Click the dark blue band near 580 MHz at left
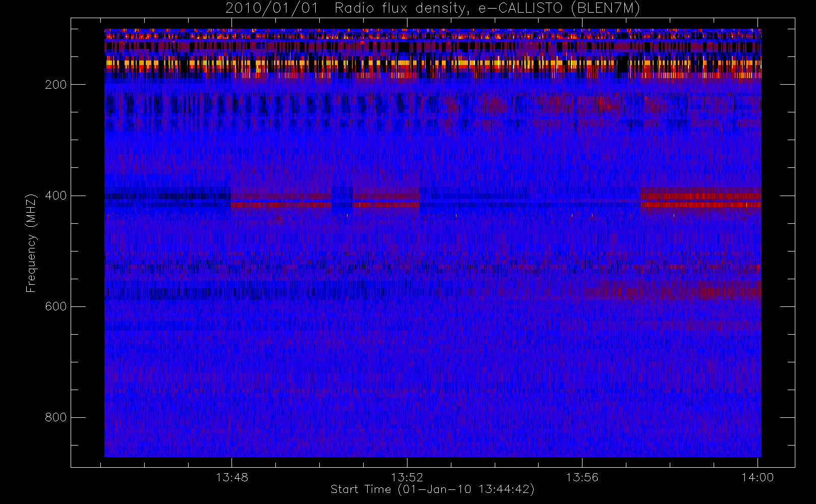Image resolution: width=816 pixels, height=504 pixels. [242, 291]
